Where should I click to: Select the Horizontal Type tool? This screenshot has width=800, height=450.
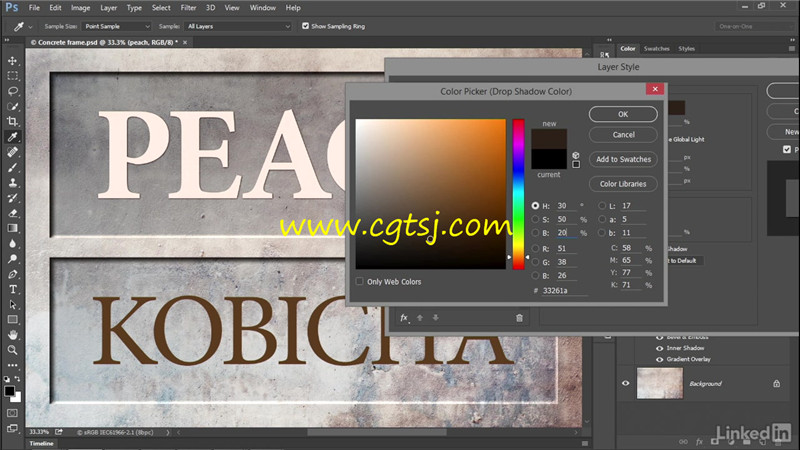click(x=12, y=289)
